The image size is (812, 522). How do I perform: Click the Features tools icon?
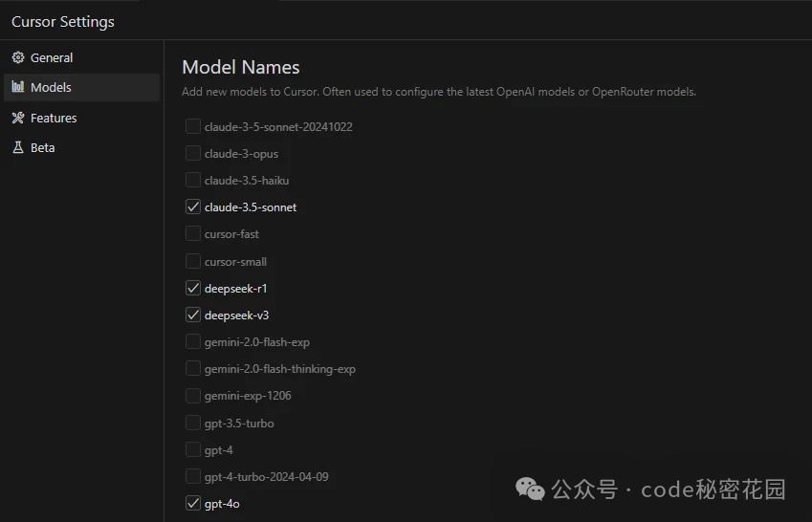pyautogui.click(x=18, y=118)
